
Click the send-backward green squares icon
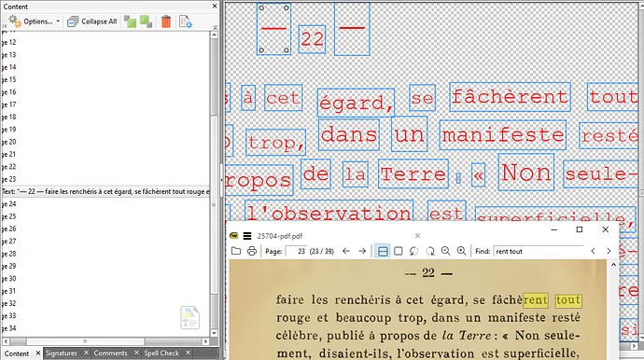coord(146,21)
